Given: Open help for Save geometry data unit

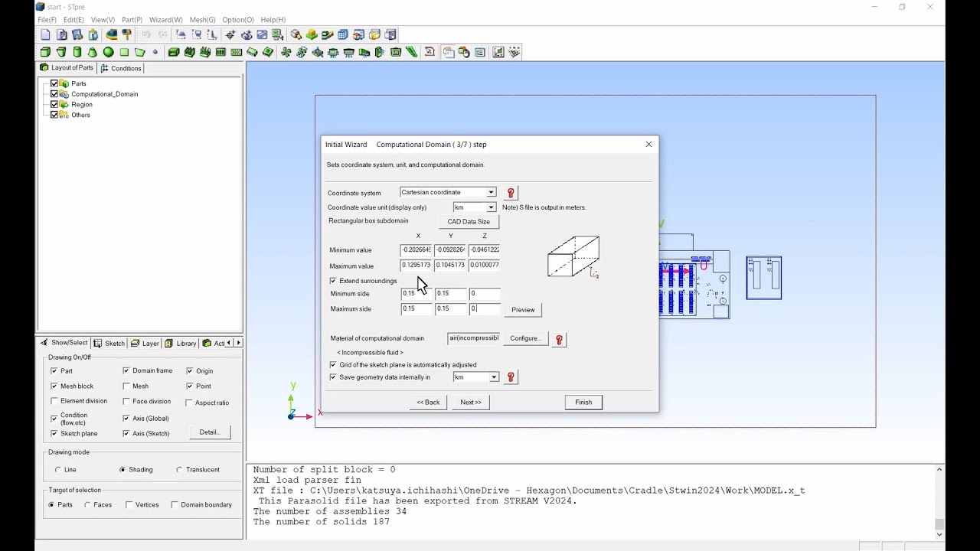Looking at the screenshot, I should tap(511, 377).
